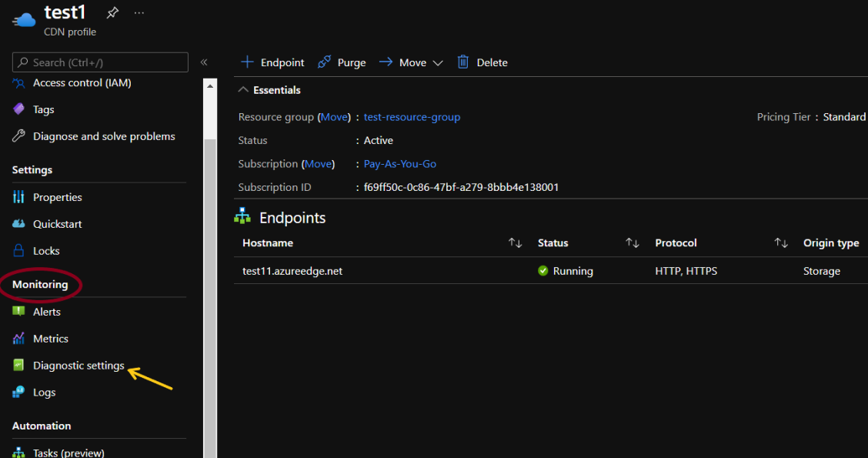Select the test11.azureedge.net endpoint row

point(292,271)
